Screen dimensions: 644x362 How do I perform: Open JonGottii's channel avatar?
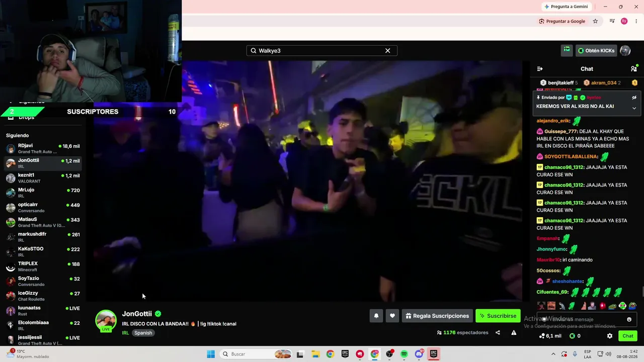point(106,321)
